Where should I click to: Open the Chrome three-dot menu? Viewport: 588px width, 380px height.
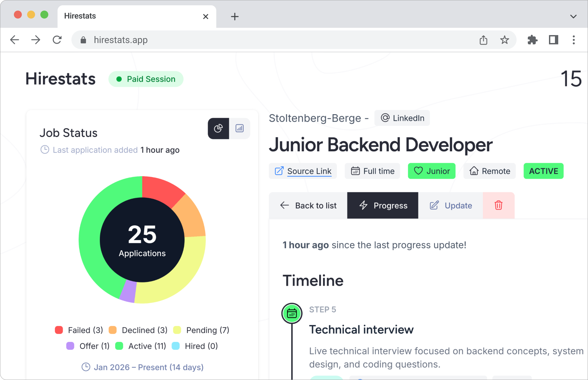(x=573, y=40)
